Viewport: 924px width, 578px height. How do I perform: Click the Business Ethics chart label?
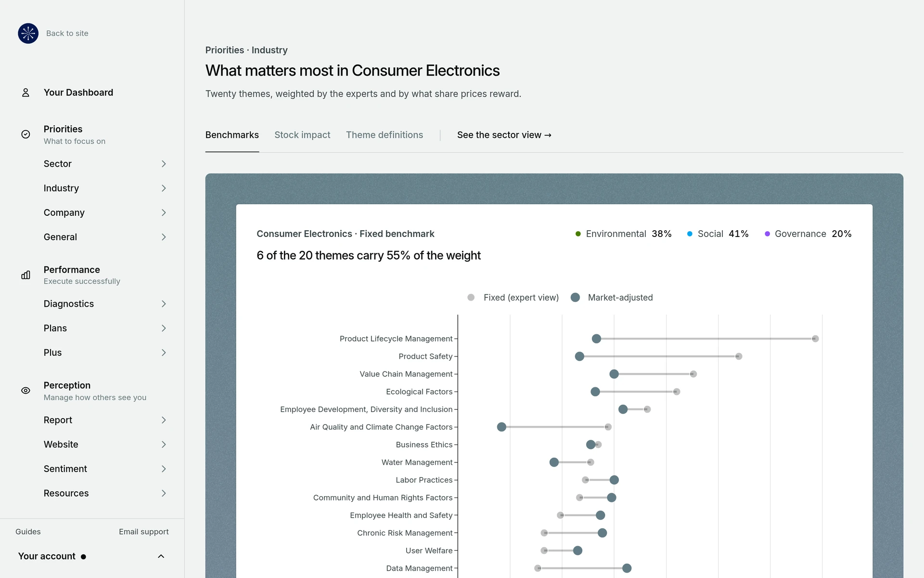coord(424,445)
